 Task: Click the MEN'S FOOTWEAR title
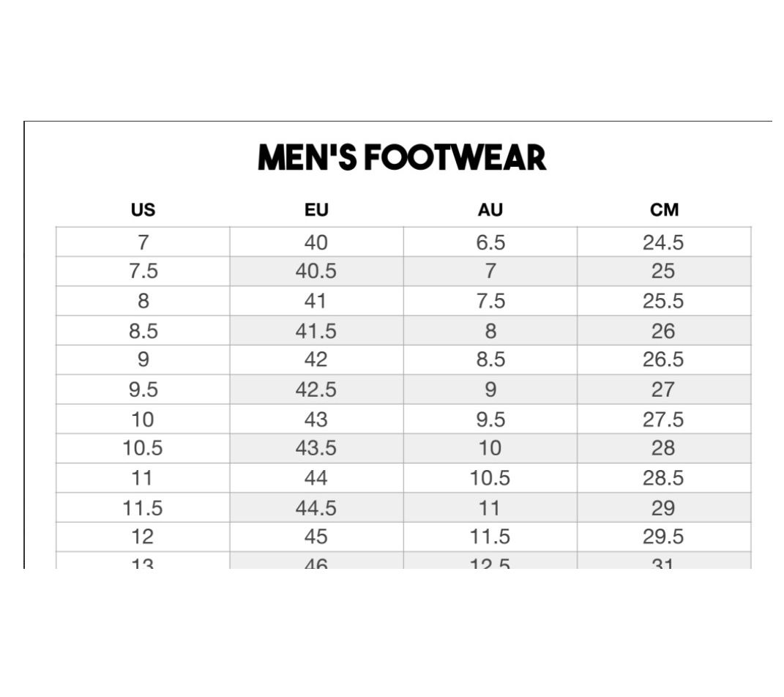(x=402, y=158)
